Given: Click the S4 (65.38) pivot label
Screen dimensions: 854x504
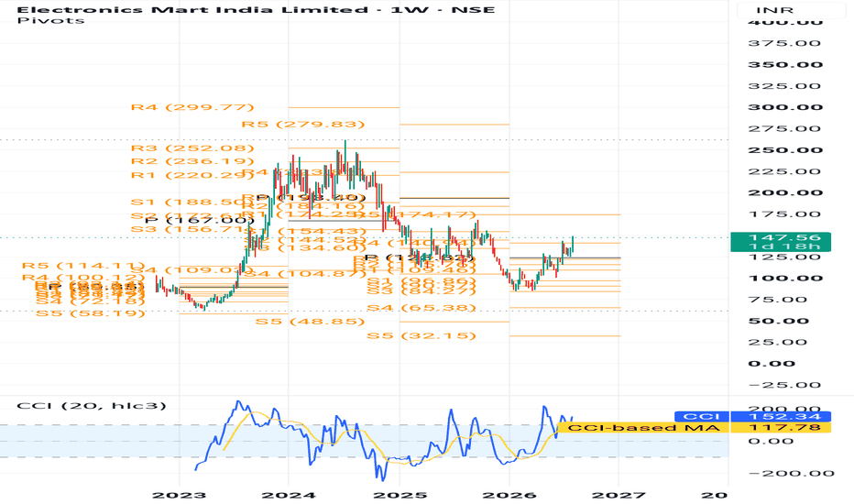Looking at the screenshot, I should [421, 308].
